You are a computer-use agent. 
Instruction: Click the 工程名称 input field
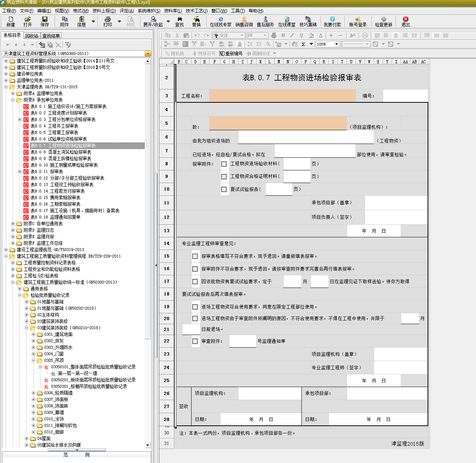click(283, 96)
